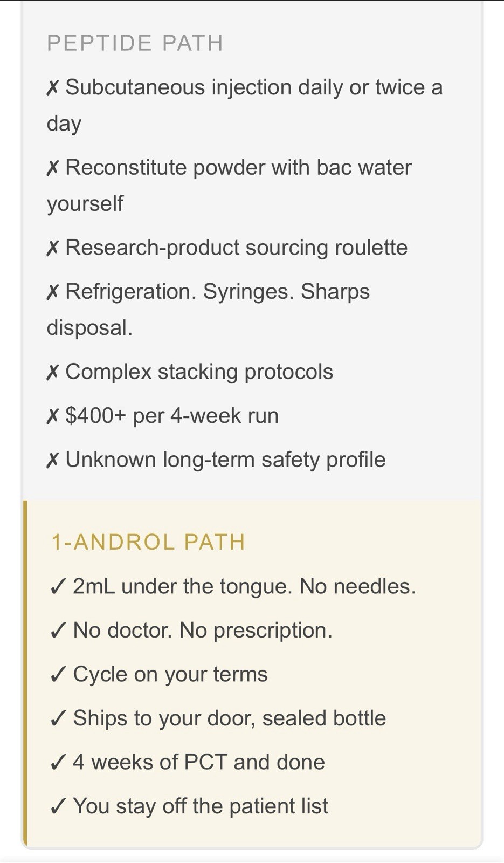Click the checkmark next to Cycle on your terms

click(x=58, y=674)
